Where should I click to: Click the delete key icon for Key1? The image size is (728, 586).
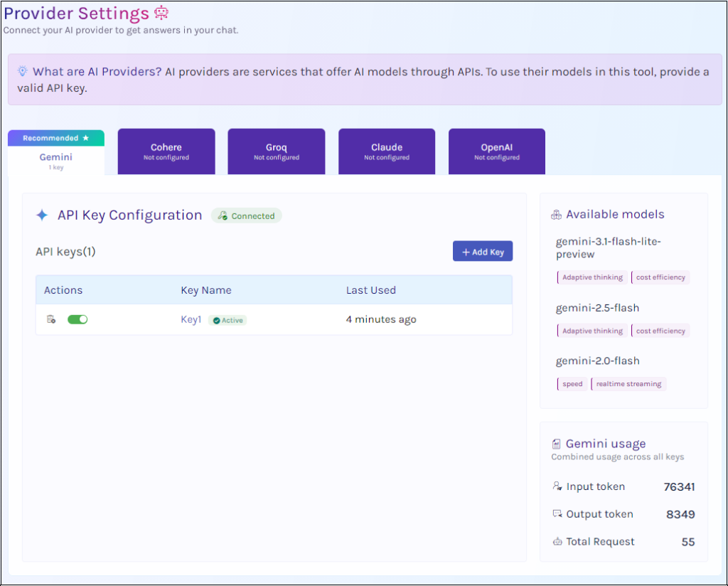[x=51, y=319]
